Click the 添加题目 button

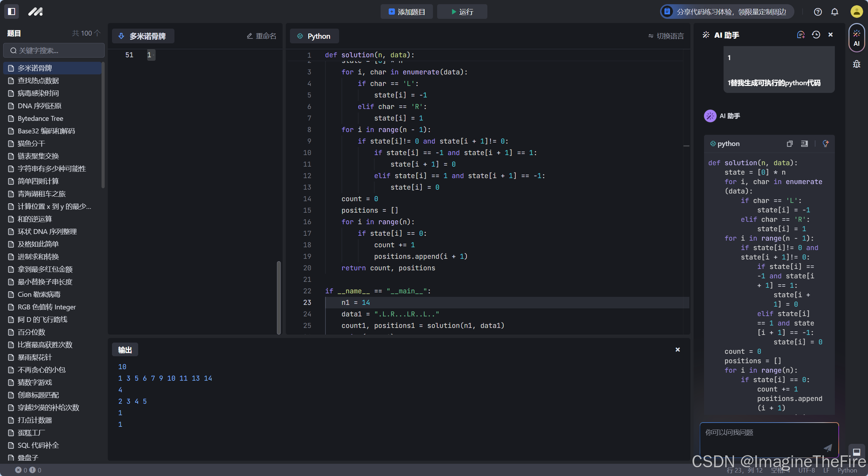tap(407, 12)
